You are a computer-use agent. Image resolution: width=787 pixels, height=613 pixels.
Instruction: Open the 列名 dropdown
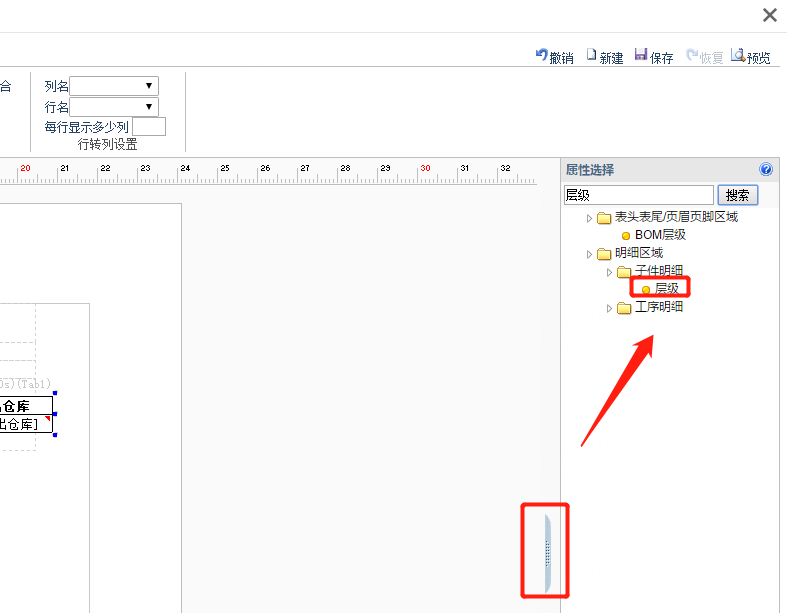click(114, 86)
